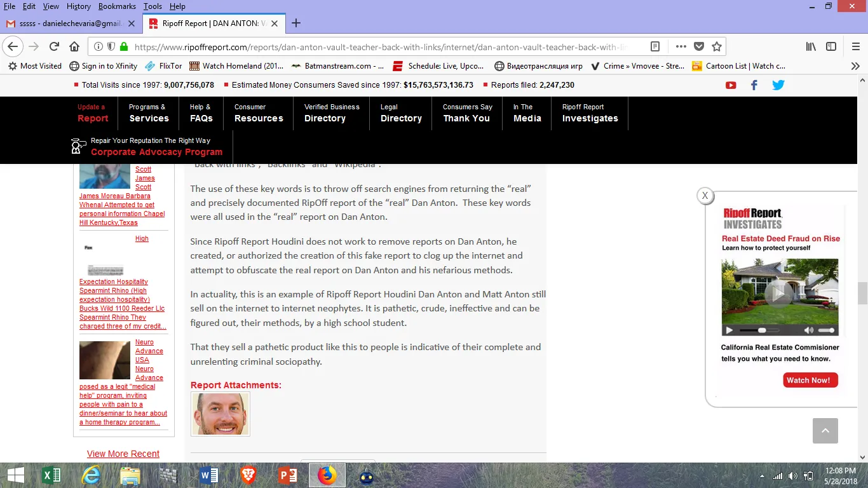
Task: Open Consumer Resources nav menu
Action: [x=259, y=113]
